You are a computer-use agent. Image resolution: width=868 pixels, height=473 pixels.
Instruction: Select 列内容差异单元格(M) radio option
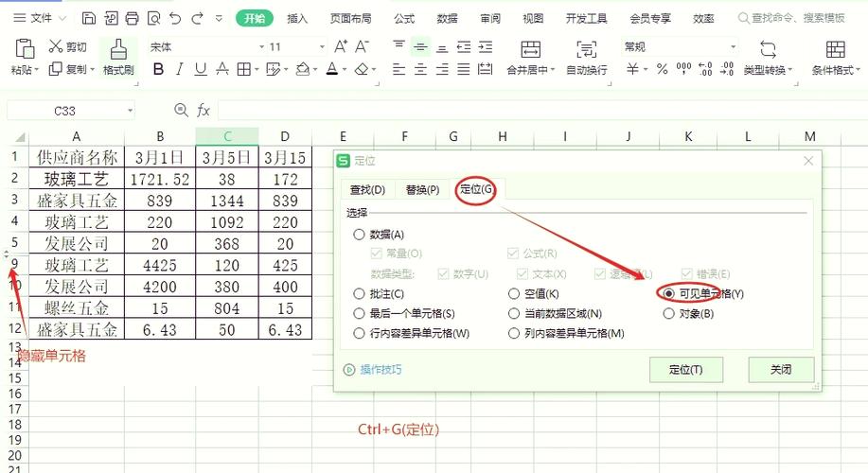click(514, 334)
